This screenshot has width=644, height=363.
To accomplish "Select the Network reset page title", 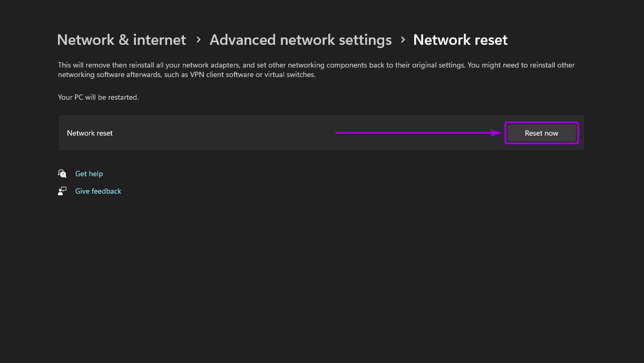I will tap(460, 40).
